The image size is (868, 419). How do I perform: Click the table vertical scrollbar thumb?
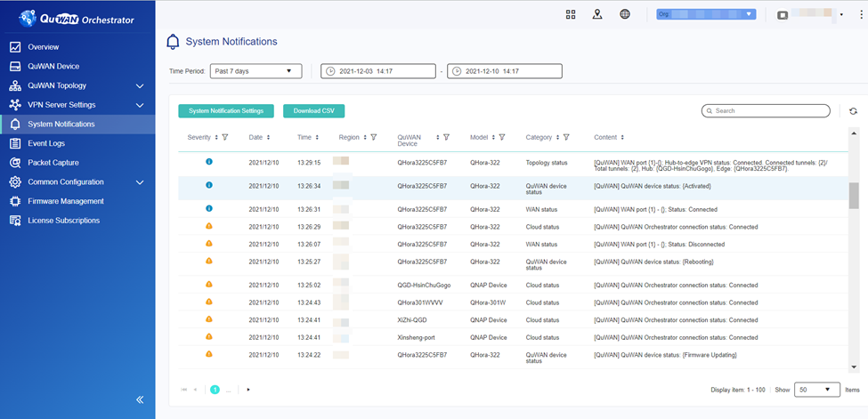tap(854, 196)
